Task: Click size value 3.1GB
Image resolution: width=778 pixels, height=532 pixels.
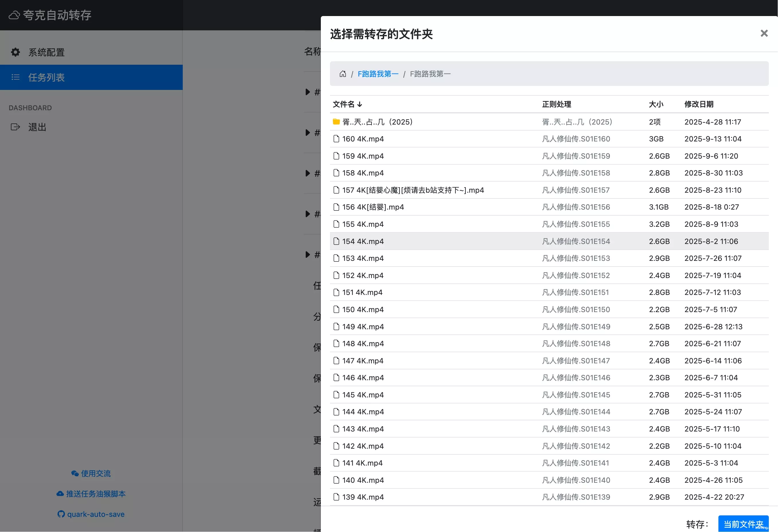Action: click(x=659, y=207)
